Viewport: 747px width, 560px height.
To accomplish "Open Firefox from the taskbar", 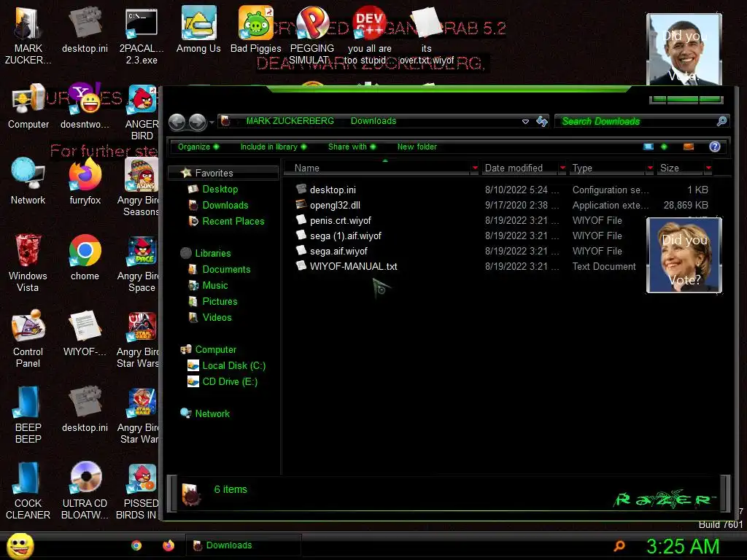I will (x=169, y=545).
